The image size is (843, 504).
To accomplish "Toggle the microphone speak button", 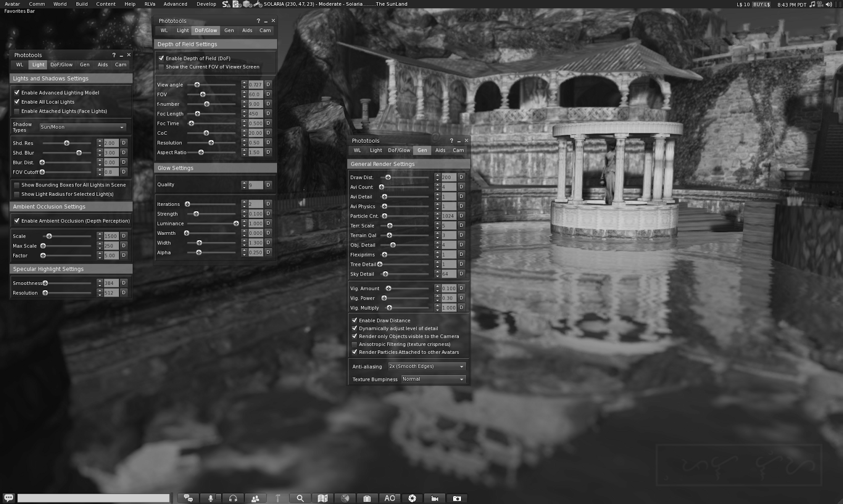I will point(211,498).
